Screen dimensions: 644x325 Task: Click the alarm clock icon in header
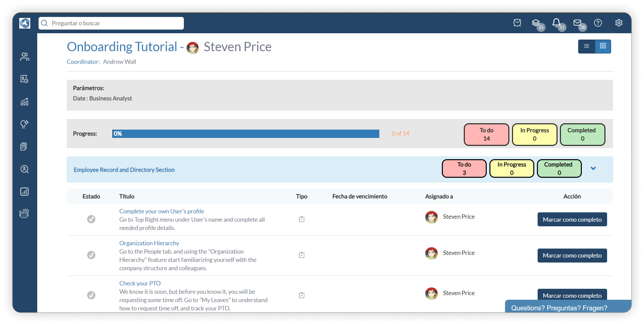pos(517,23)
